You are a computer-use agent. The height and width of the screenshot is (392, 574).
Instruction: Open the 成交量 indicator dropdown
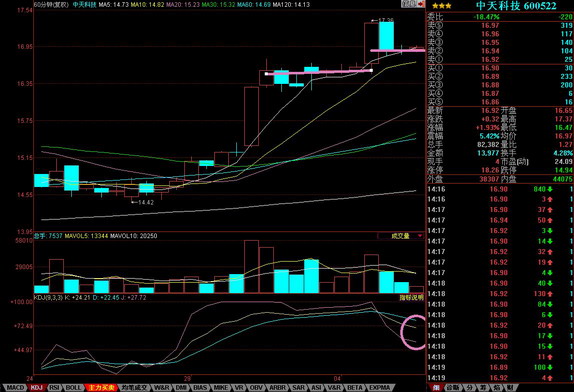[x=401, y=236]
